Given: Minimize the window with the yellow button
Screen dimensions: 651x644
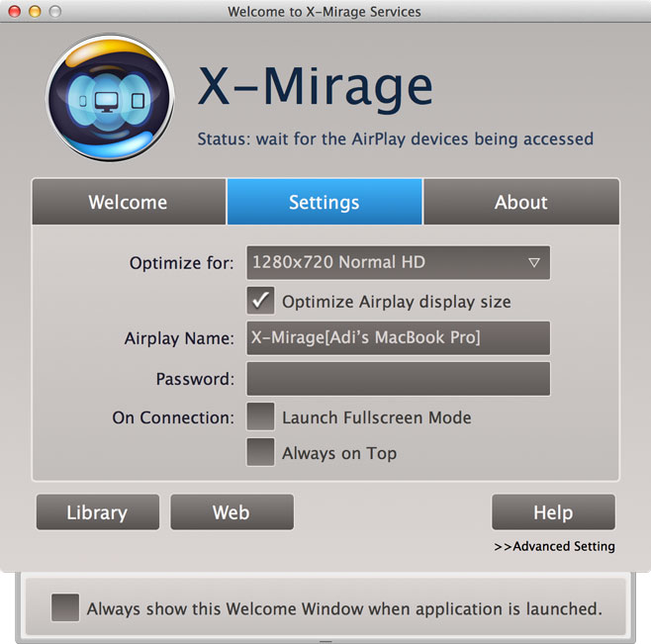Looking at the screenshot, I should click(x=35, y=11).
